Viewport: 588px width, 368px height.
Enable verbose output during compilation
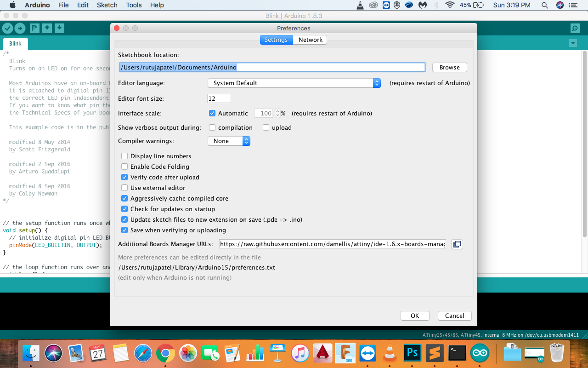point(212,127)
